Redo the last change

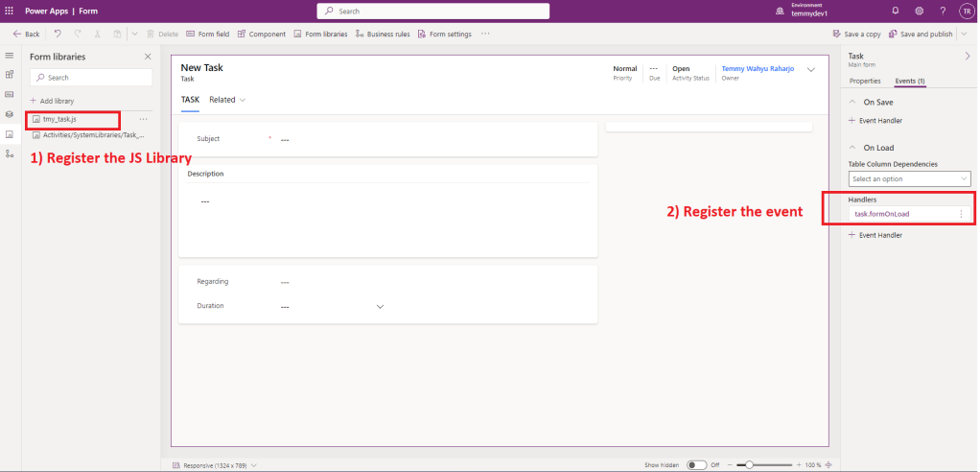click(x=78, y=34)
